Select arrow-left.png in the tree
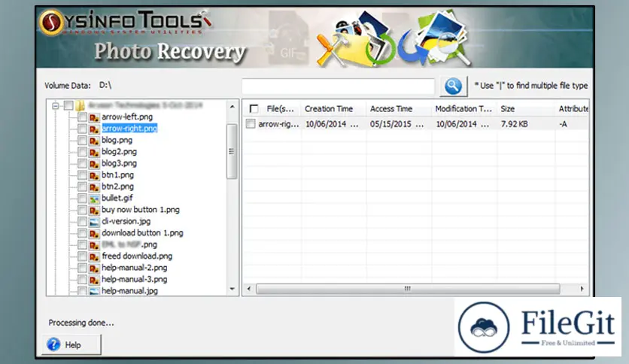629x364 pixels. click(x=127, y=117)
